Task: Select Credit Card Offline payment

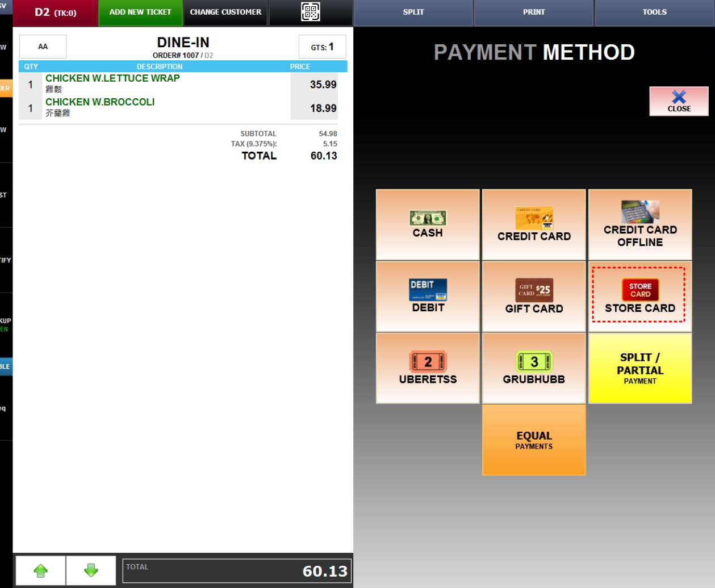Action: tap(640, 225)
